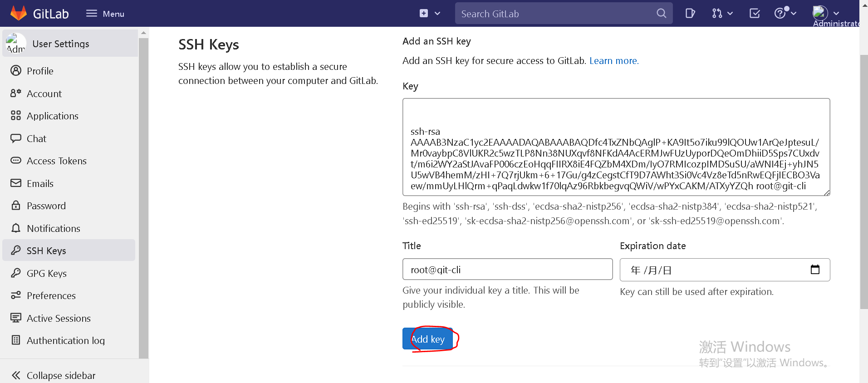Click the SSH Keys page heading
The image size is (868, 383).
click(209, 44)
